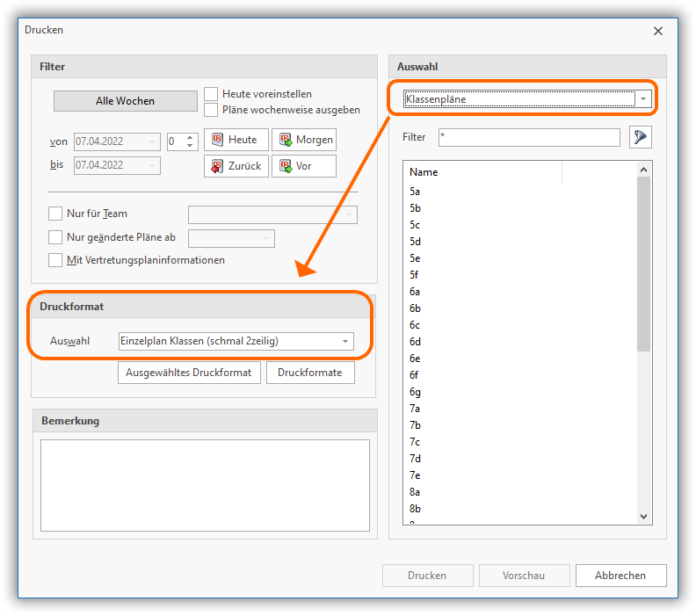696x616 pixels.
Task: Open the Druckformat Auswahl dropdown
Action: pos(345,341)
